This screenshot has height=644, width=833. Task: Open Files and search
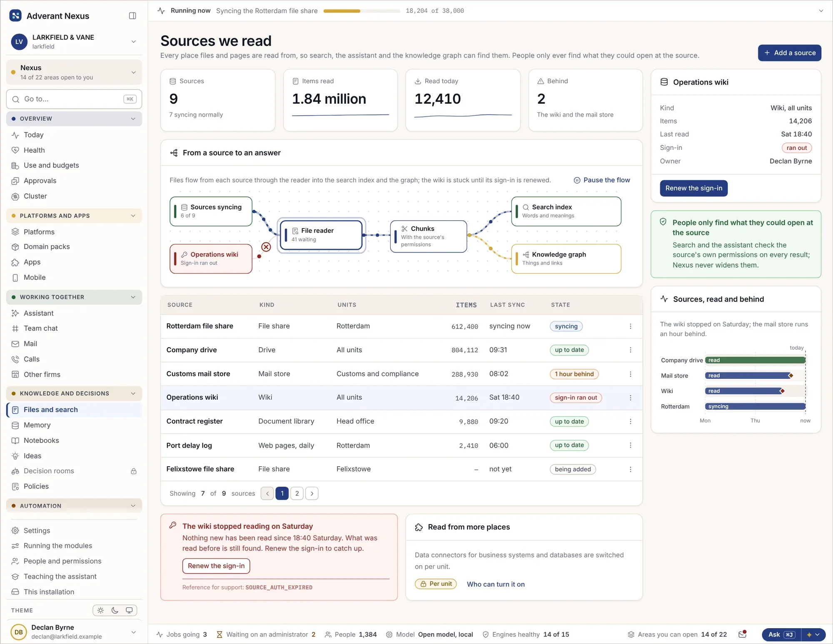[74, 410]
